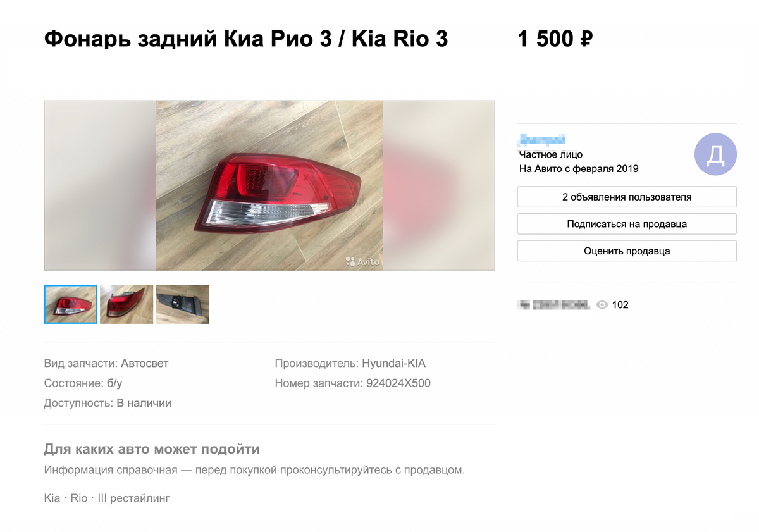Click 'Подписаться на продавца' button
Screen dimensions: 759x532
point(627,224)
